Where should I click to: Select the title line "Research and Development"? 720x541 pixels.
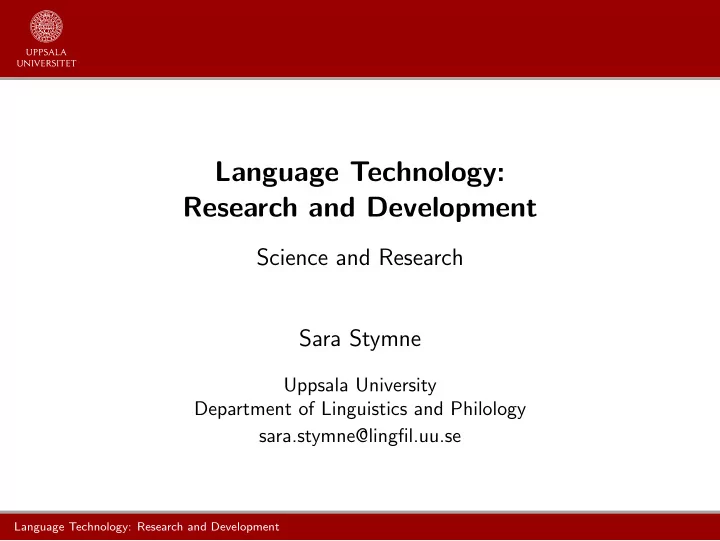tap(360, 208)
